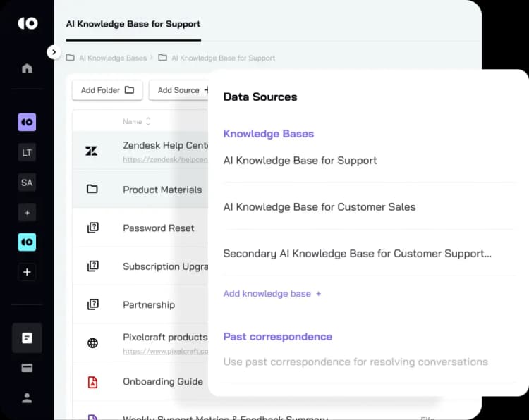Select the purple workspace logo icon

pyautogui.click(x=27, y=122)
